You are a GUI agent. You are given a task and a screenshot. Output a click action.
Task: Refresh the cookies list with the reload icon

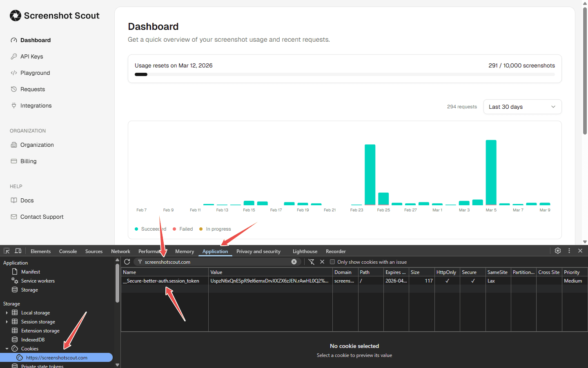click(x=127, y=262)
